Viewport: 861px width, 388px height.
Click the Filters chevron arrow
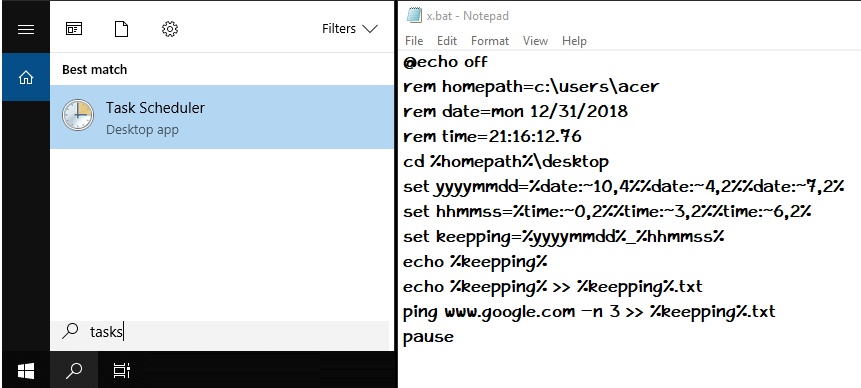point(370,29)
